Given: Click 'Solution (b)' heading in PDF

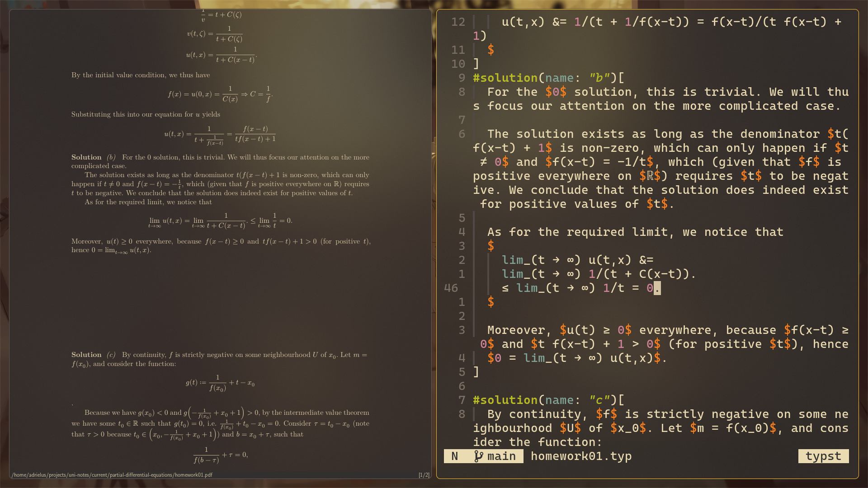Looking at the screenshot, I should tap(94, 157).
